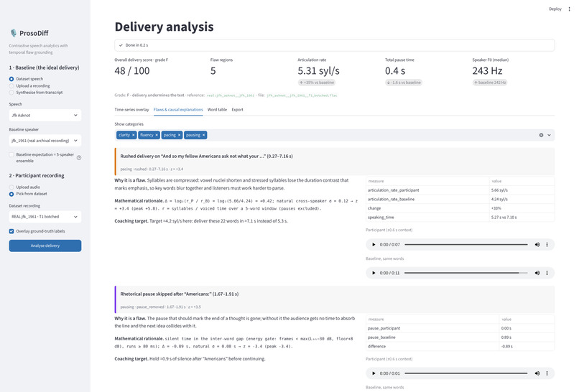The height and width of the screenshot is (392, 579).
Task: Enable Baseline expectation 5-speaker ensemble checkbox
Action: click(x=11, y=154)
